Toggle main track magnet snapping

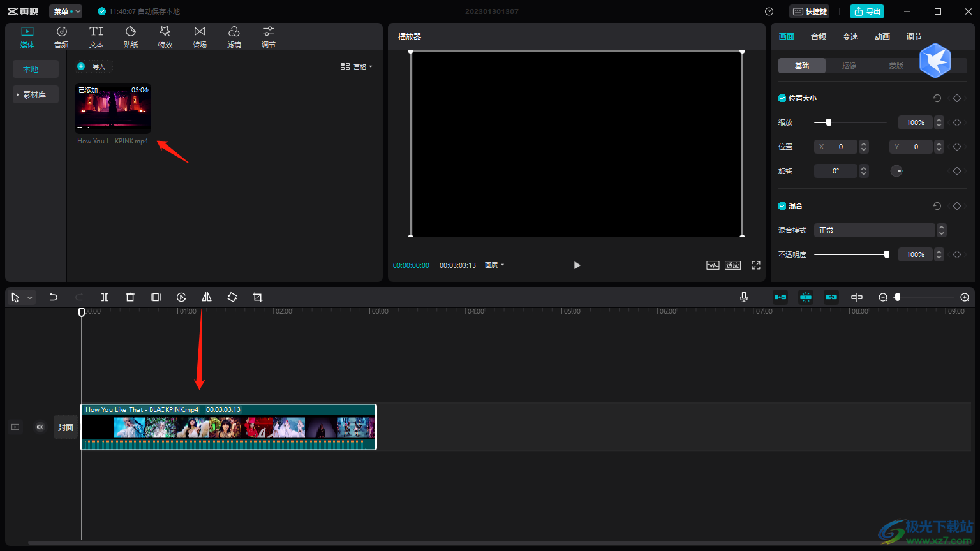click(x=780, y=297)
